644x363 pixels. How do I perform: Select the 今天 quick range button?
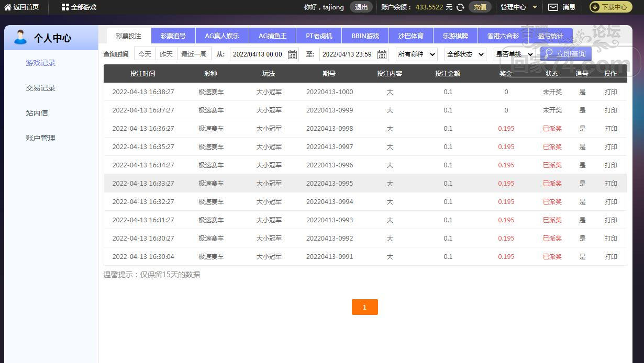point(145,54)
